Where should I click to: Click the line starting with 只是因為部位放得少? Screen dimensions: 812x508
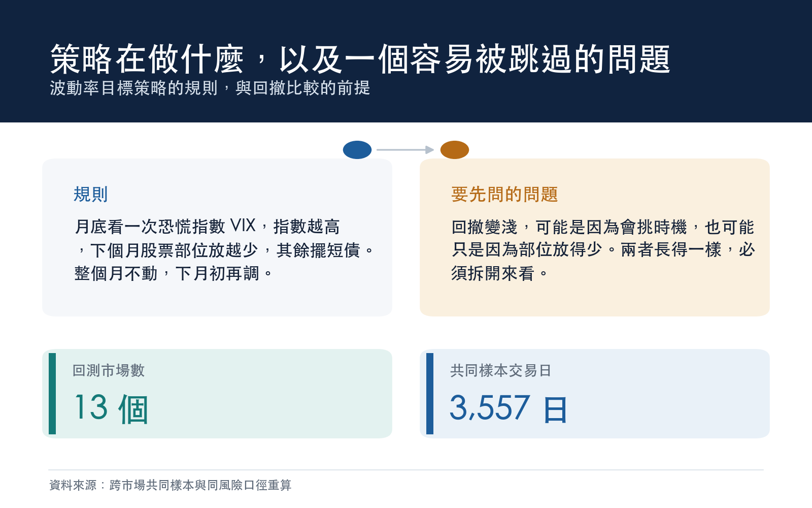pos(603,249)
